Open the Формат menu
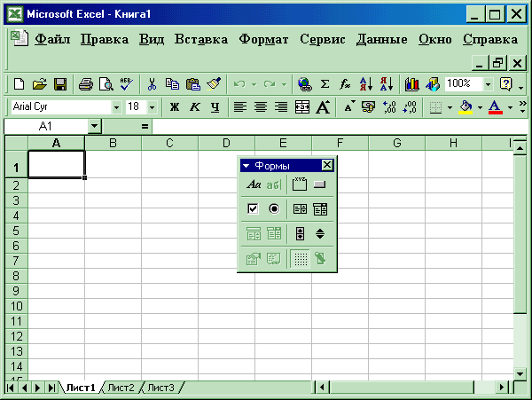This screenshot has height=400, width=532. 263,39
